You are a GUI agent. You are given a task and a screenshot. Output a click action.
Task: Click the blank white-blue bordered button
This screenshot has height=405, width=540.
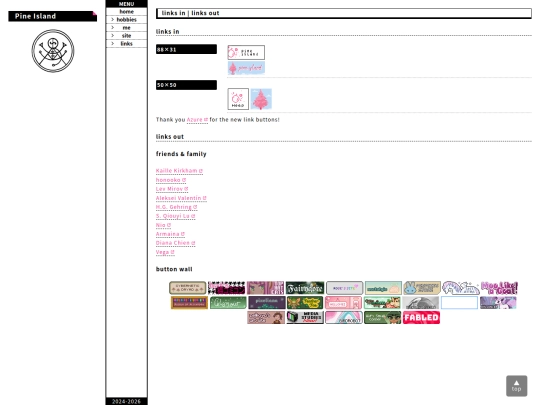click(x=459, y=303)
